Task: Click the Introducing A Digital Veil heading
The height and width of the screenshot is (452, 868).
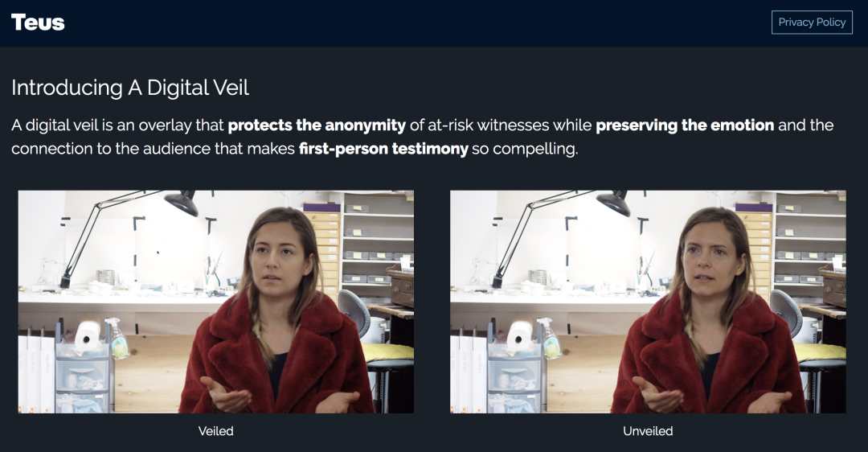Action: point(130,88)
